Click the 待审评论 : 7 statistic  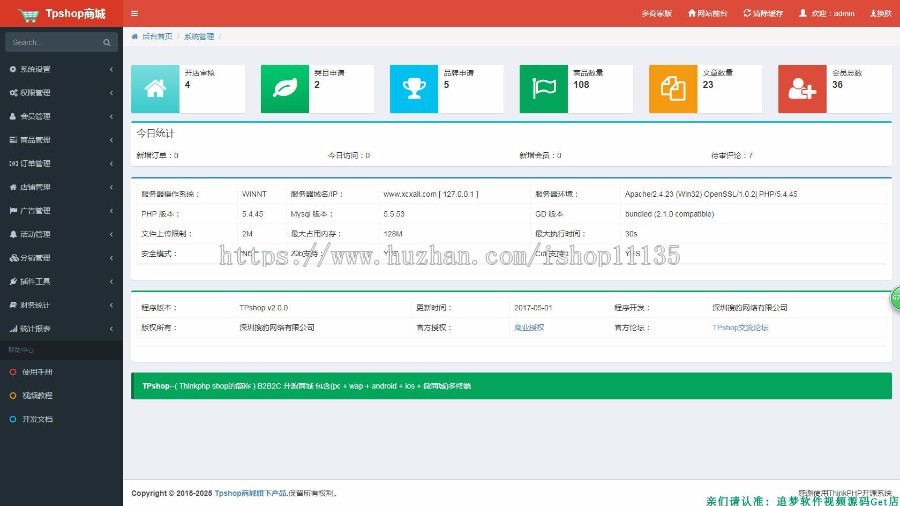pyautogui.click(x=732, y=155)
